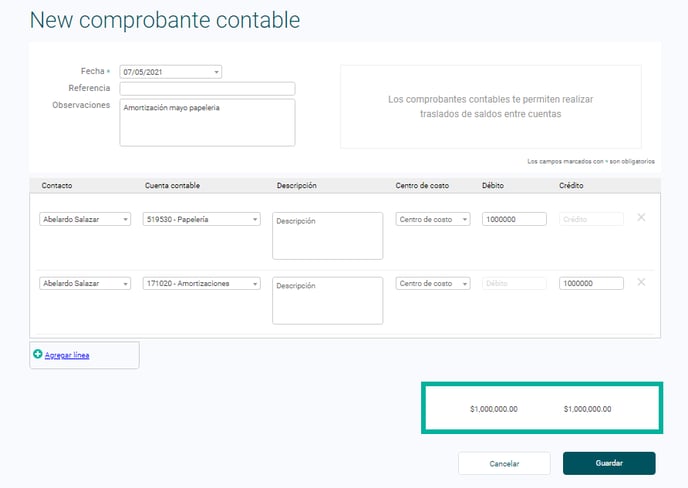Click the Descripción box in the Papelería row
688x488 pixels.
click(327, 236)
